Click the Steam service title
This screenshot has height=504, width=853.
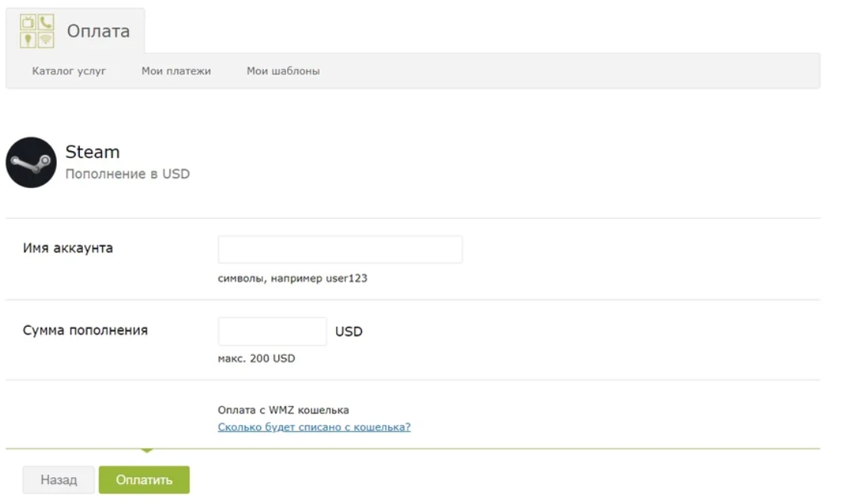(93, 152)
